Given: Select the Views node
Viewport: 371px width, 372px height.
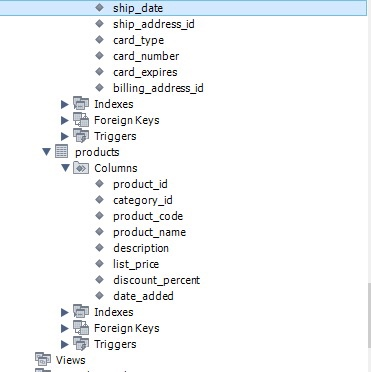Looking at the screenshot, I should [71, 360].
